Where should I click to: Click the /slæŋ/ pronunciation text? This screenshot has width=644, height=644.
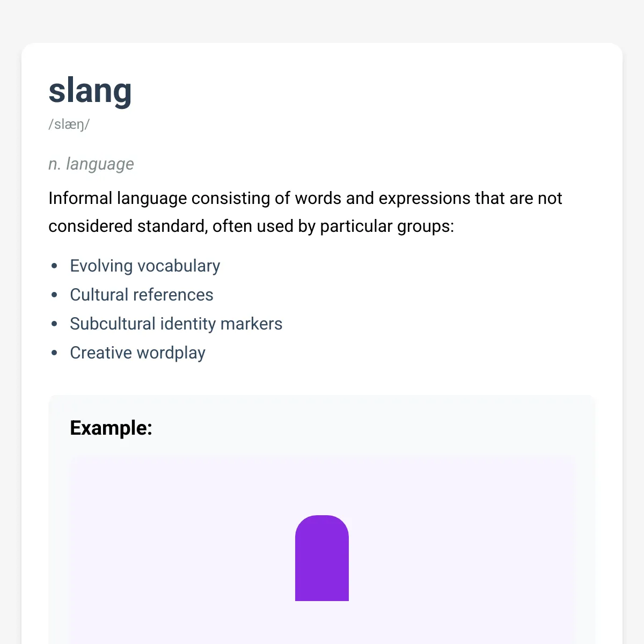coord(69,125)
